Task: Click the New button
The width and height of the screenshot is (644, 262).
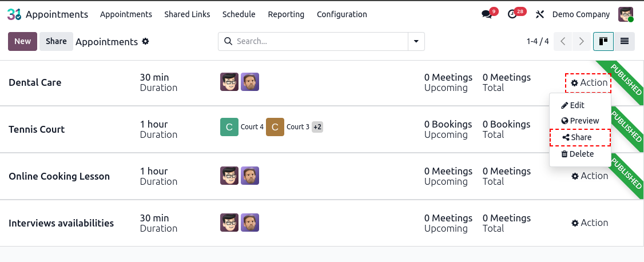Action: (x=22, y=42)
